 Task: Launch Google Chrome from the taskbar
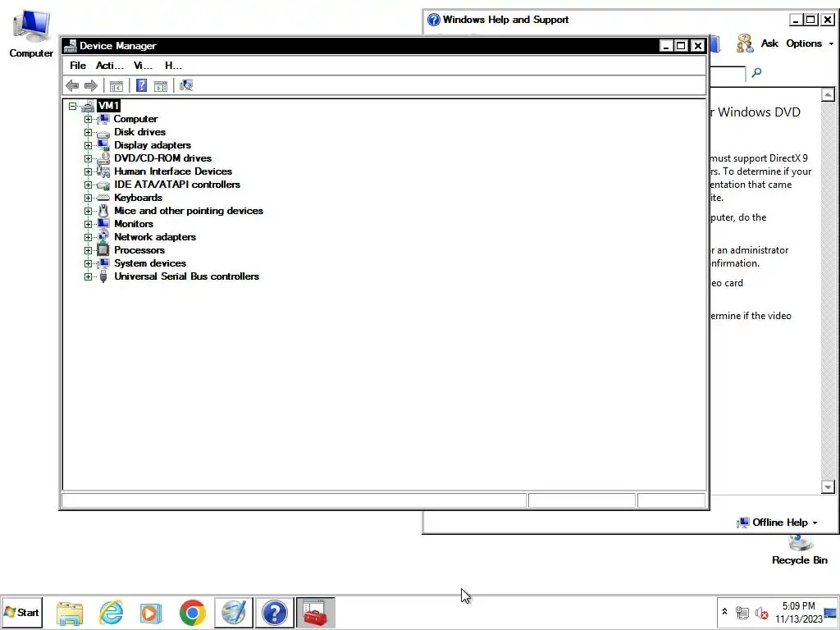192,613
